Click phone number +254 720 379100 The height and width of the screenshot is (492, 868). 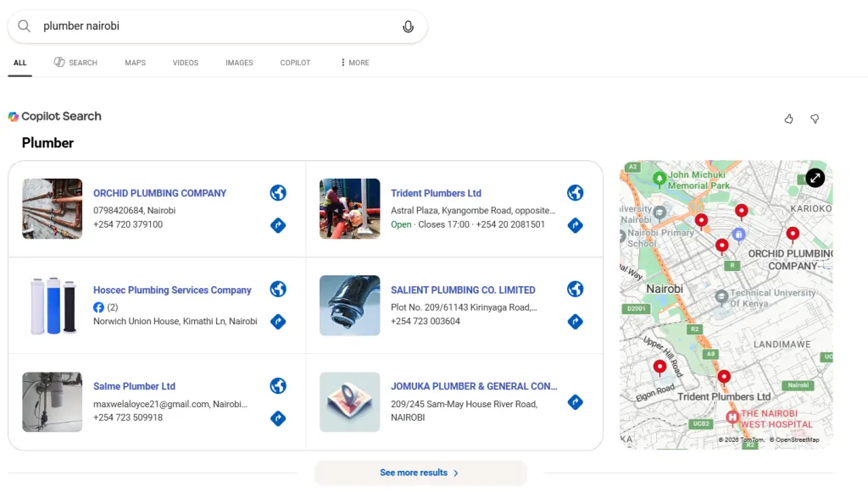tap(128, 224)
